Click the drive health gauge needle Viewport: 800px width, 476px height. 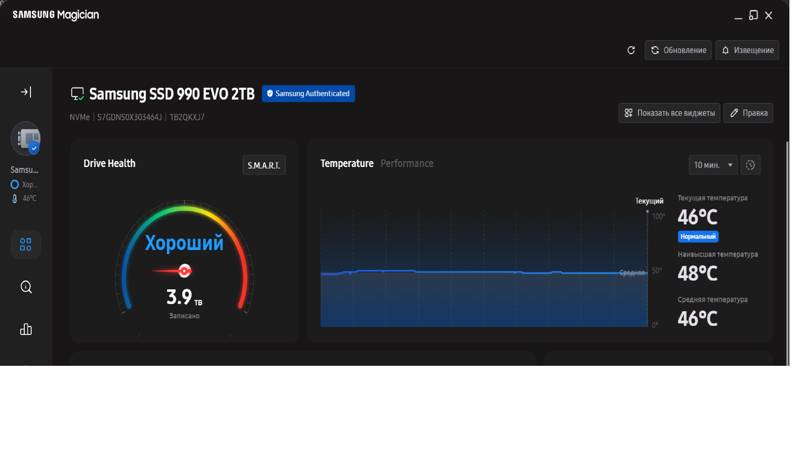click(182, 270)
